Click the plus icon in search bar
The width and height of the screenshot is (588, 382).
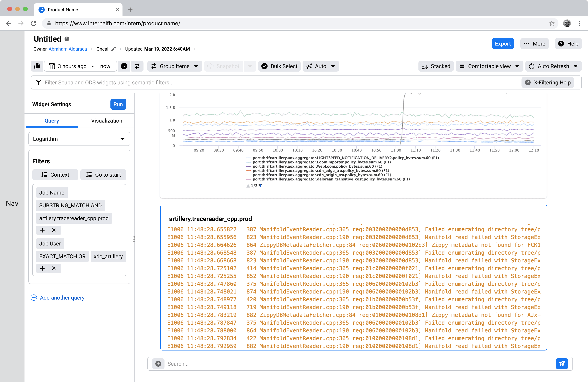158,364
